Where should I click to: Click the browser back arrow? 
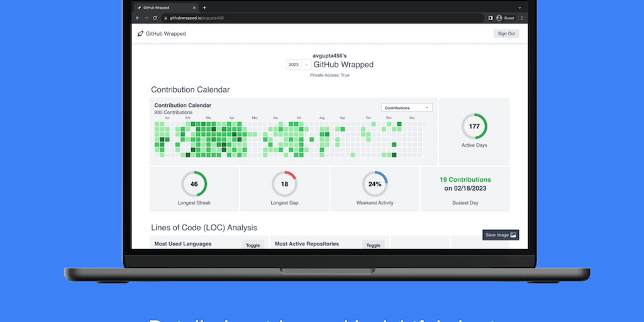[138, 18]
